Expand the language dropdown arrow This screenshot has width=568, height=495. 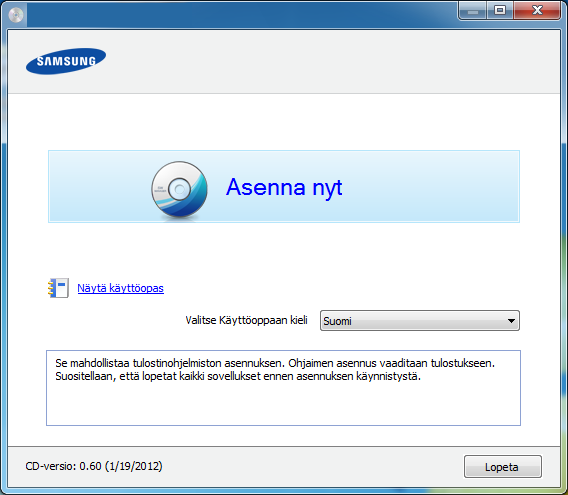pyautogui.click(x=511, y=321)
